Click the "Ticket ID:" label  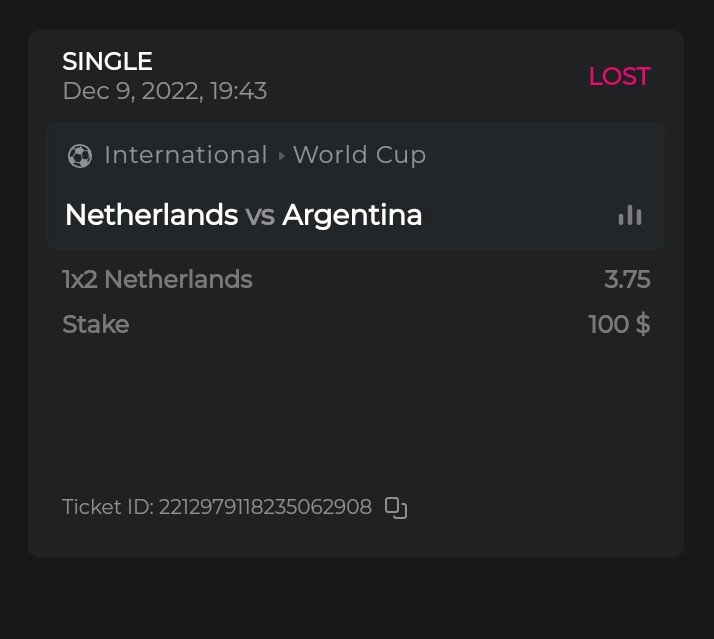107,507
